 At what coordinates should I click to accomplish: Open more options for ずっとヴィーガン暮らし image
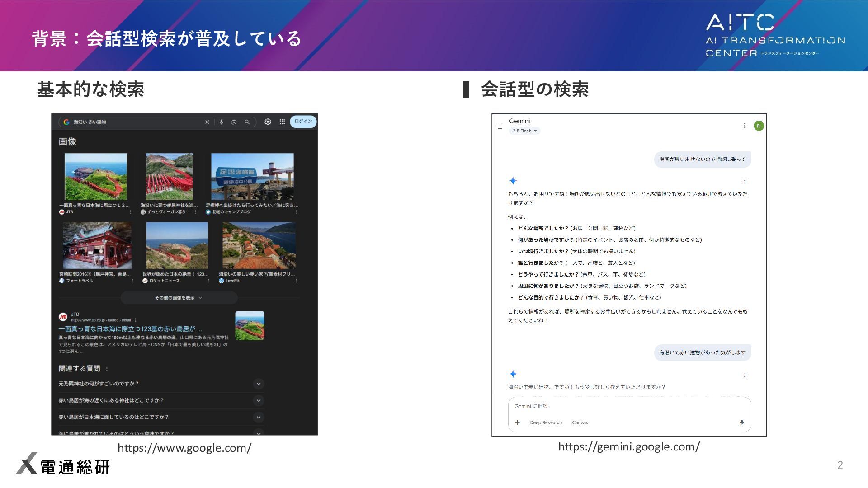coord(195,212)
